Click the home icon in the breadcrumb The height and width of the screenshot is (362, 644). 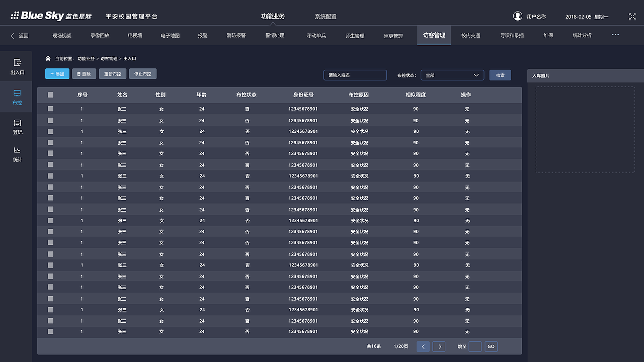click(x=48, y=58)
